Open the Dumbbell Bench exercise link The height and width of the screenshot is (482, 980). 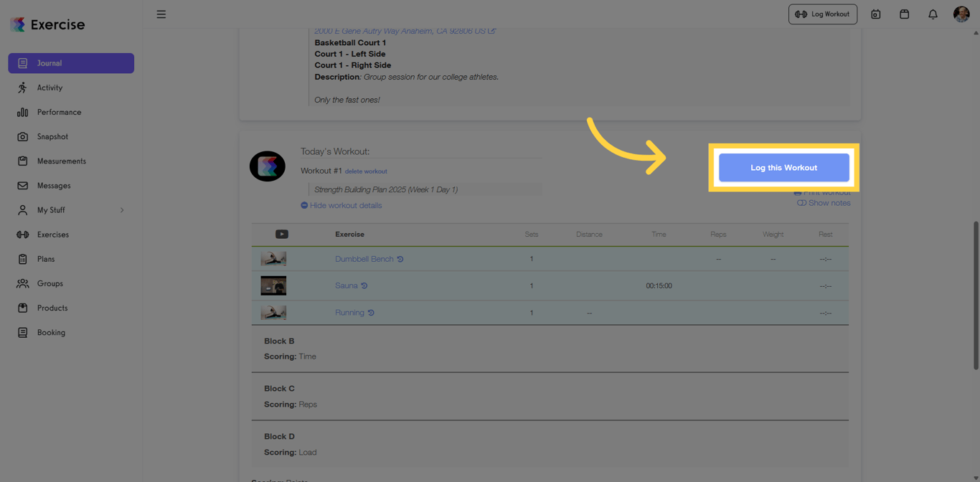(x=364, y=259)
